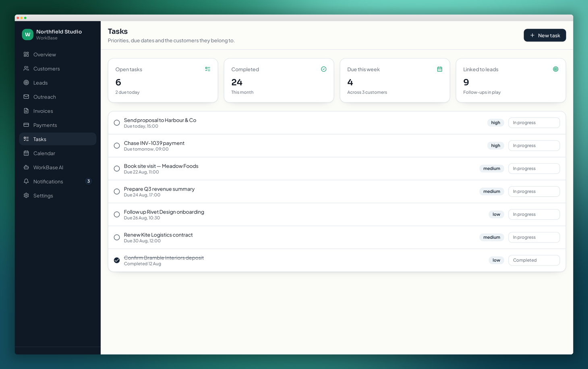Mark 'Prepare Q3 revenue summary' as done

[x=117, y=192]
